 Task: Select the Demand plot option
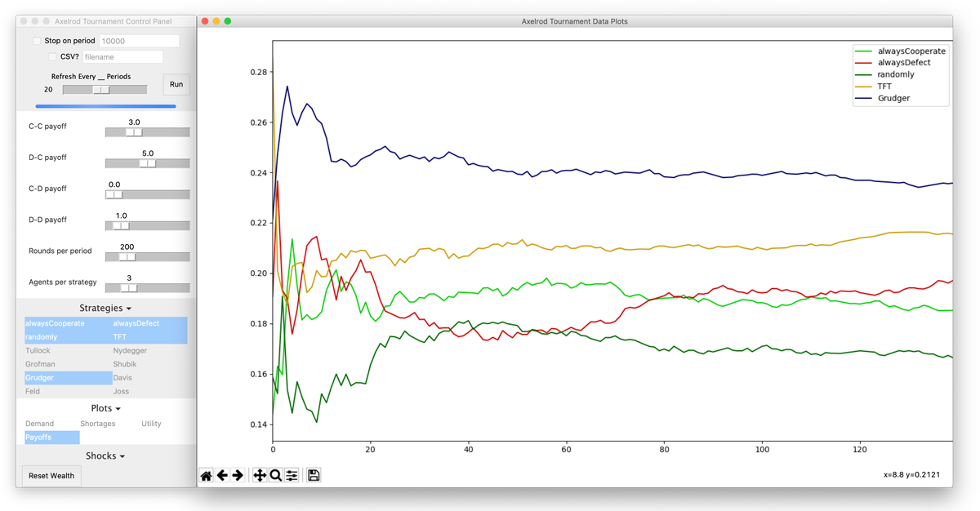[x=39, y=424]
